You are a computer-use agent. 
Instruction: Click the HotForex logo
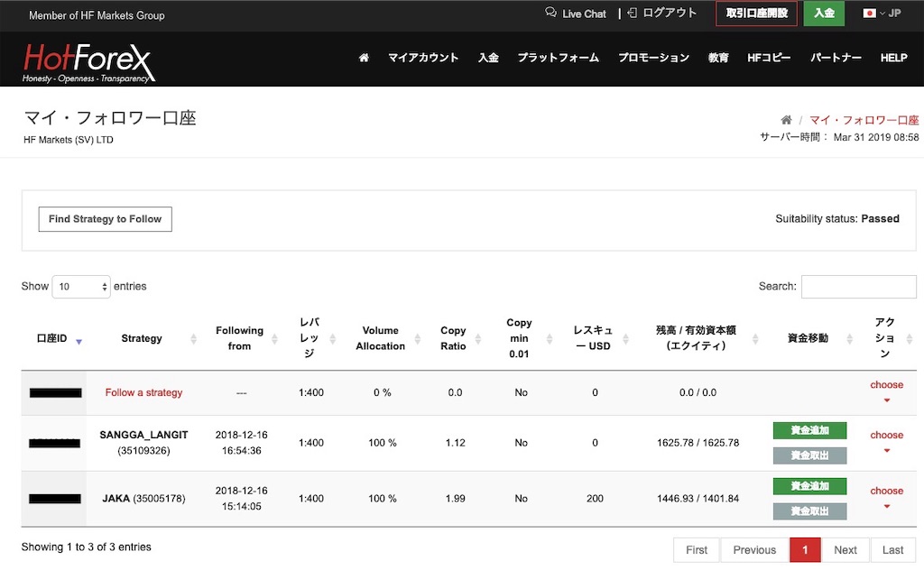pyautogui.click(x=88, y=62)
